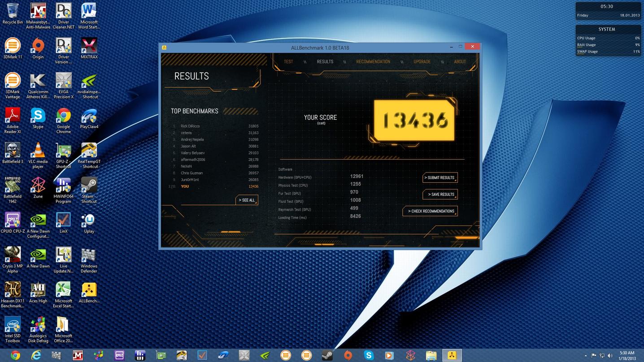Open LinX desktop icon

pos(63,223)
